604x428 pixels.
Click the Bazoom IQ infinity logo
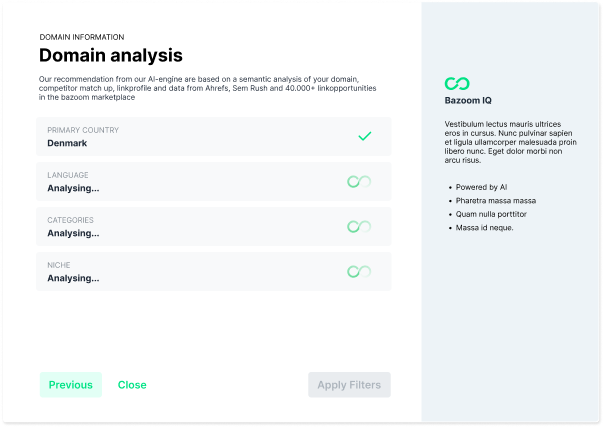457,83
